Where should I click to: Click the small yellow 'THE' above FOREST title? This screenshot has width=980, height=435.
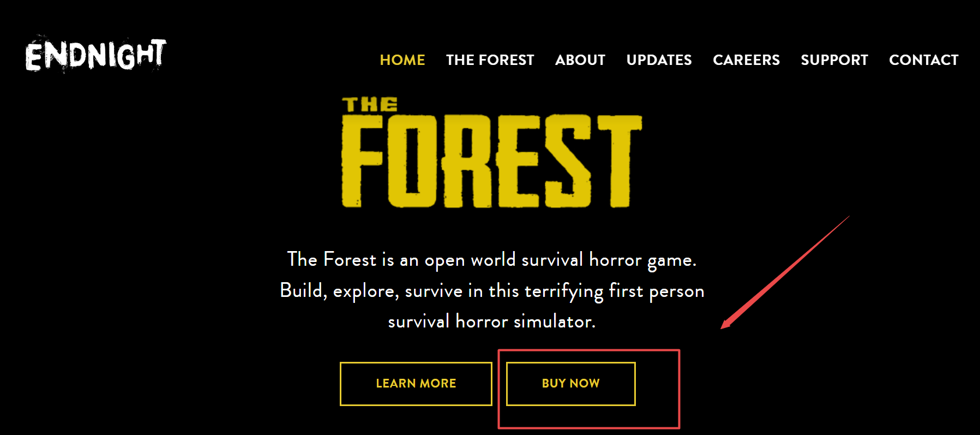(370, 104)
